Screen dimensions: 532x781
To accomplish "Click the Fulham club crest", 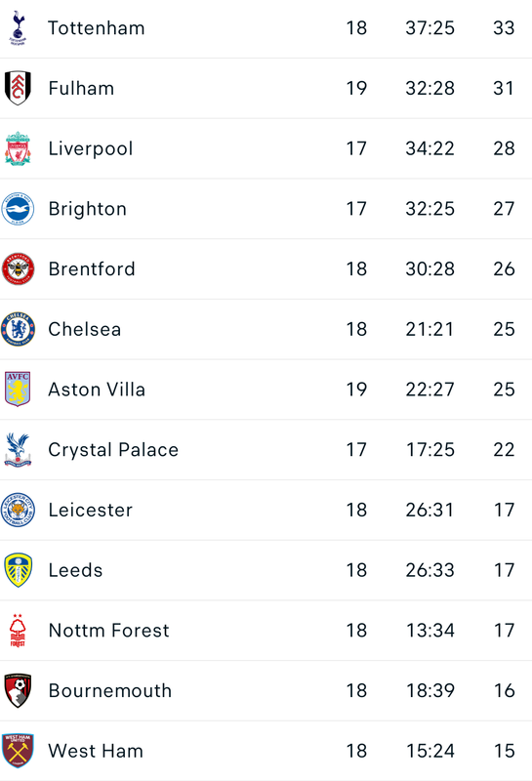I will (x=18, y=88).
